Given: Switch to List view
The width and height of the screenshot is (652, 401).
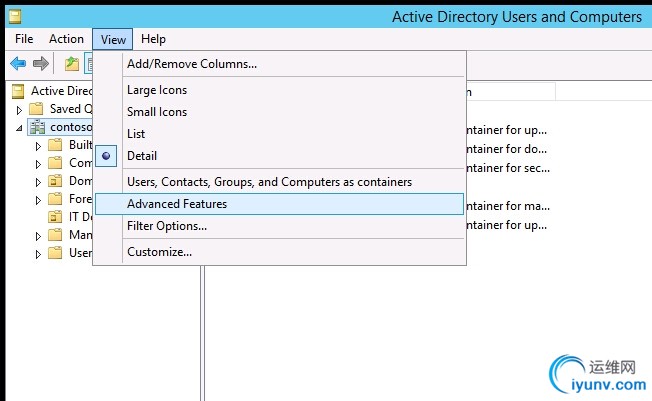Looking at the screenshot, I should tap(279, 134).
